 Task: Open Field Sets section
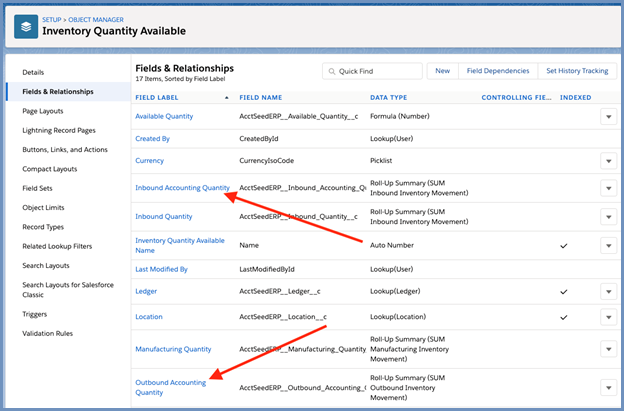37,188
